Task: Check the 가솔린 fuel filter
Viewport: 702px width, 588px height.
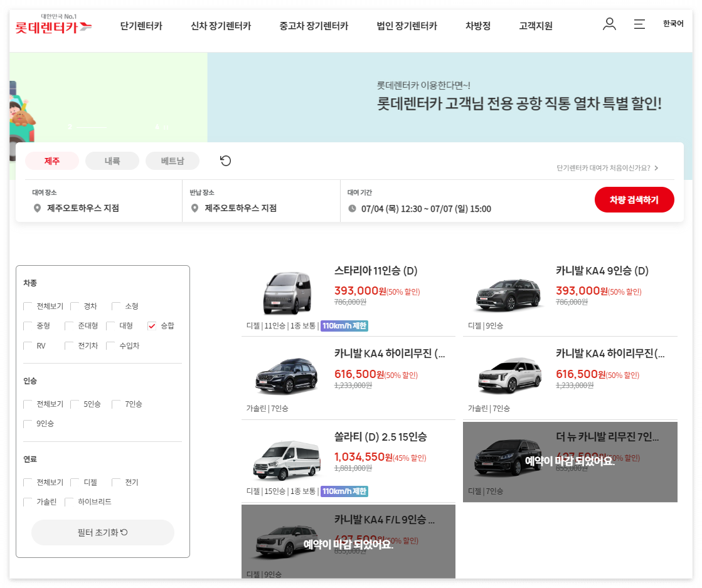Action: pyautogui.click(x=28, y=501)
